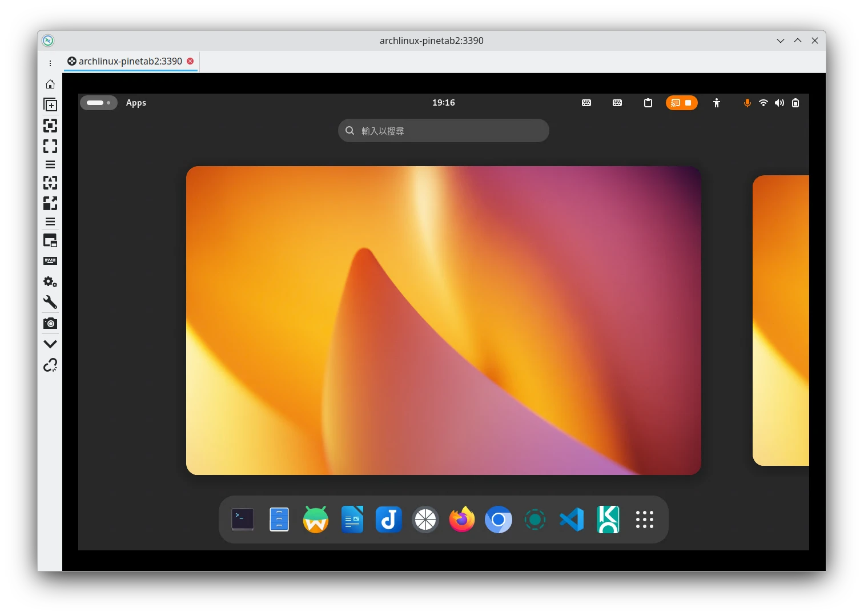Toggle scaled mode in the left toolbar
Screen dimensions: 864x616
(50, 203)
